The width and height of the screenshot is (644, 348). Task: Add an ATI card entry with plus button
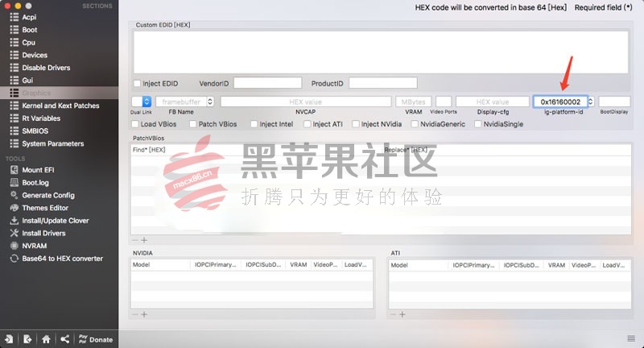coord(402,314)
